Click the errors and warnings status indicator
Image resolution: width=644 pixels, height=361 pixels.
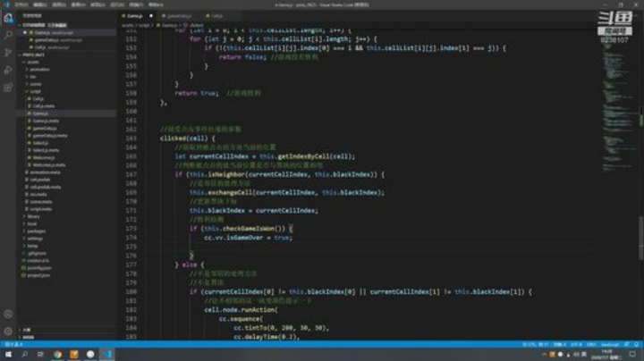click(x=13, y=345)
